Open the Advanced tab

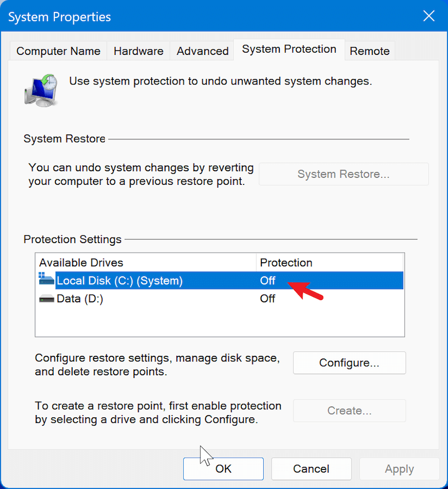coord(202,50)
